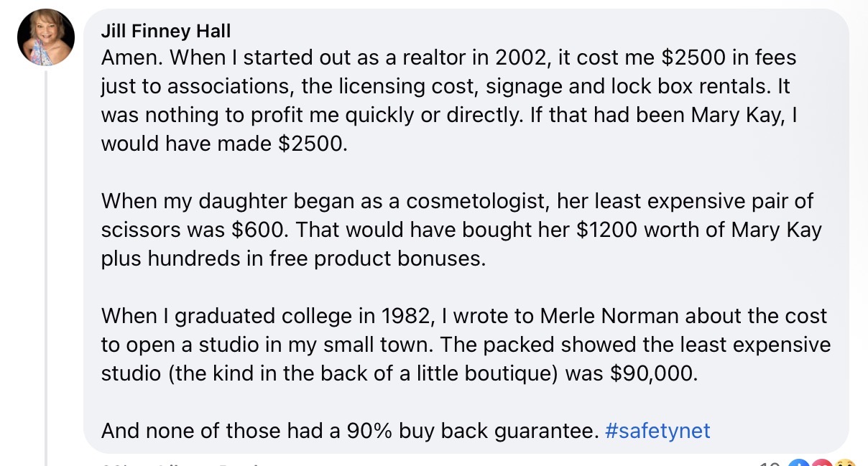Screen dimensions: 868x466
Task: Open the reaction count beside the emojis
Action: (x=770, y=464)
